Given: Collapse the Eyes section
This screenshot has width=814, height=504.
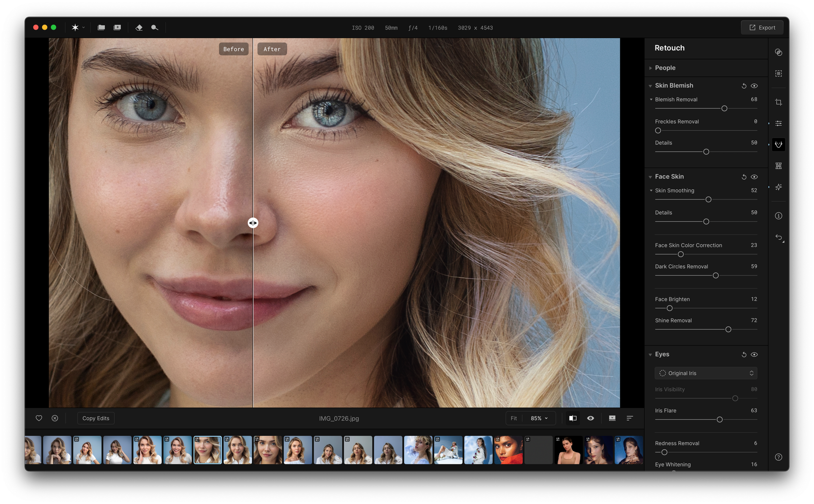Looking at the screenshot, I should 650,354.
